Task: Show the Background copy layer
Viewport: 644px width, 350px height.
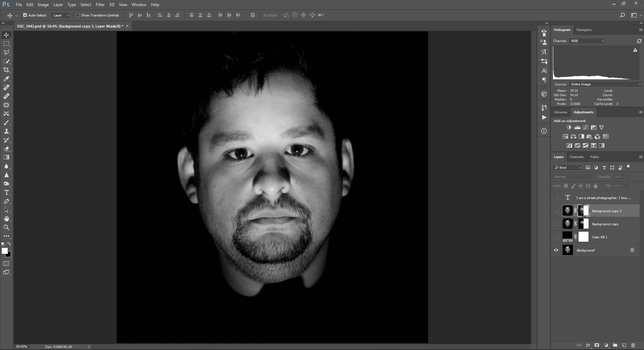Action: tap(556, 224)
